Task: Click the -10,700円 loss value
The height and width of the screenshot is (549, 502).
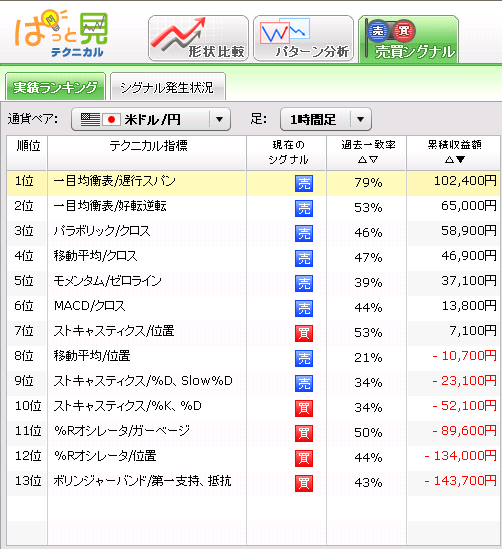Action: [464, 356]
